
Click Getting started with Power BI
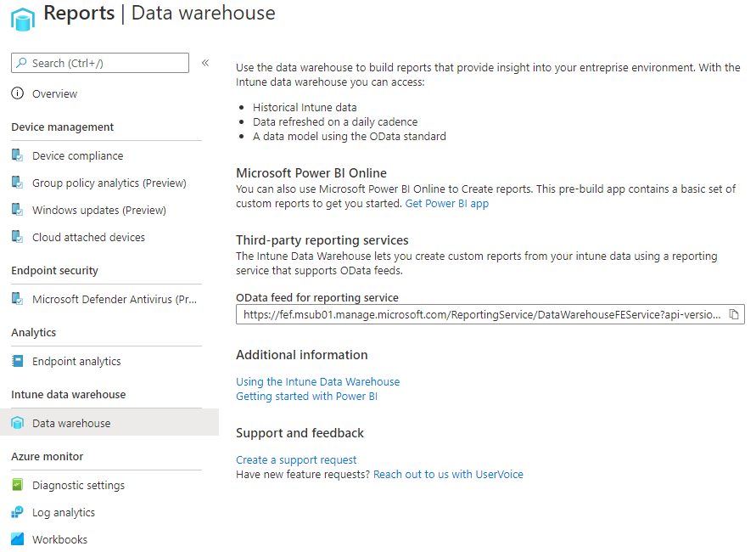306,396
